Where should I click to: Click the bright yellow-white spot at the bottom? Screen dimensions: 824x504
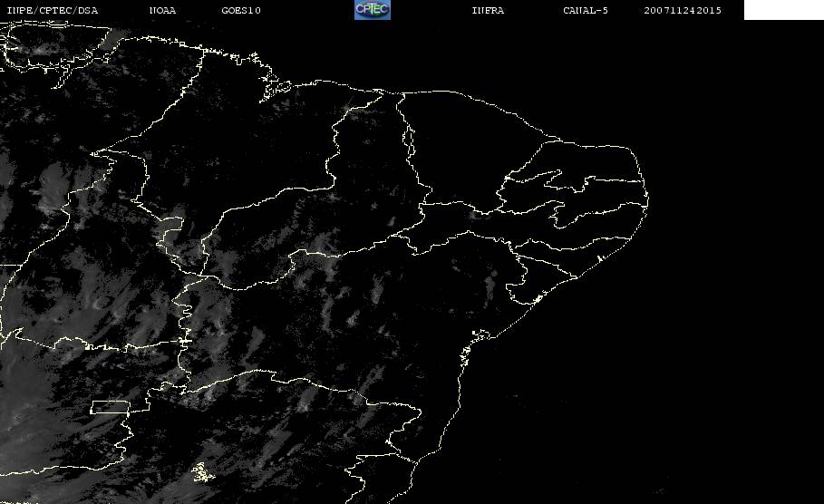coord(200,471)
